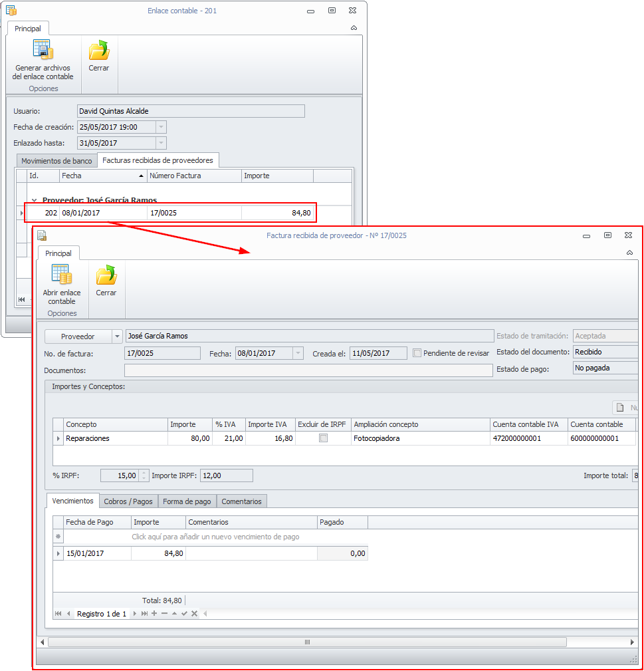The width and height of the screenshot is (644, 671).
Task: Click the 472000000001 cuenta IVA cell
Action: [x=529, y=439]
